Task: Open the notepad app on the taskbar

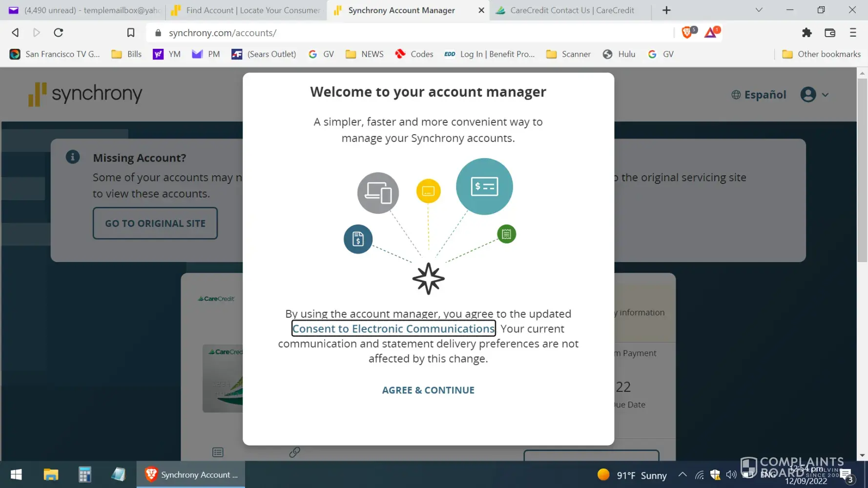Action: tap(119, 475)
